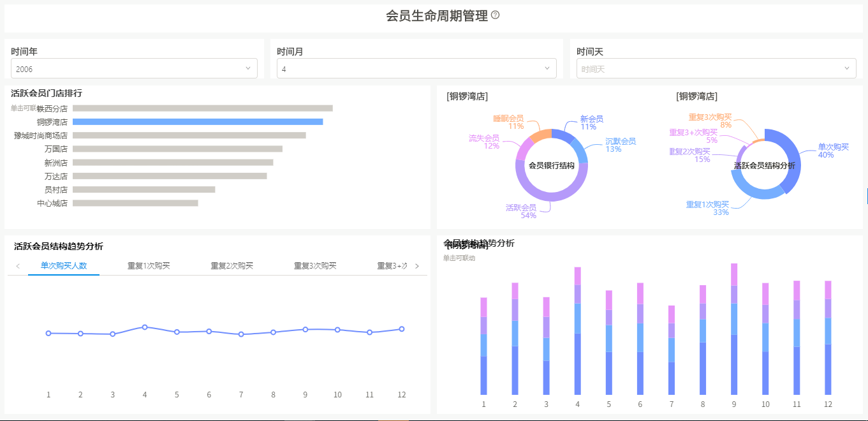Click the help icon beside 会员生命周期管理 title
This screenshot has height=421, width=868.
tap(495, 15)
